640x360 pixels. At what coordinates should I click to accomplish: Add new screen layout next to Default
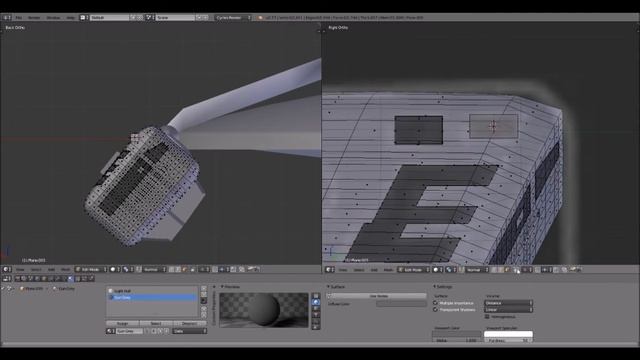point(133,18)
